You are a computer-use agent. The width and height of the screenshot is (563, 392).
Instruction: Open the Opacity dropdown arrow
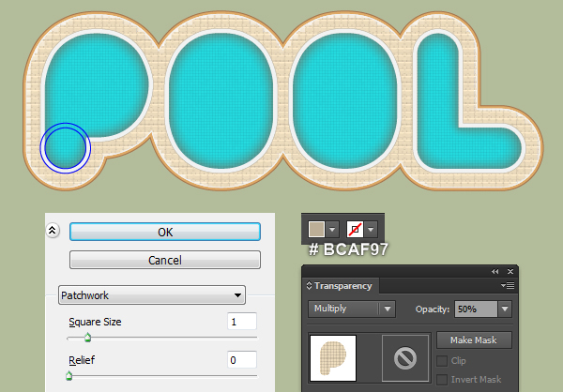point(505,309)
